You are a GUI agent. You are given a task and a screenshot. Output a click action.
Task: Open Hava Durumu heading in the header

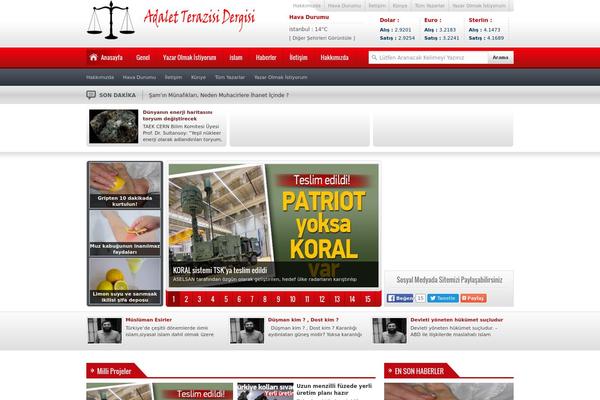(x=309, y=17)
